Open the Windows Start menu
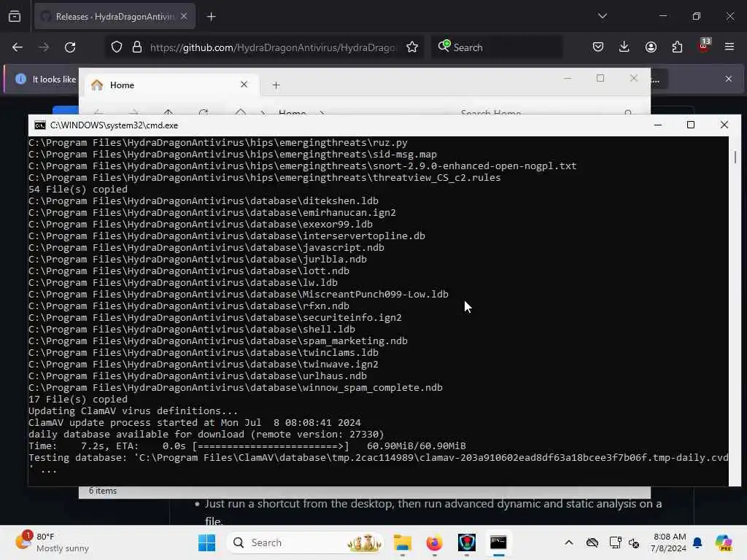The width and height of the screenshot is (747, 560). pos(206,542)
